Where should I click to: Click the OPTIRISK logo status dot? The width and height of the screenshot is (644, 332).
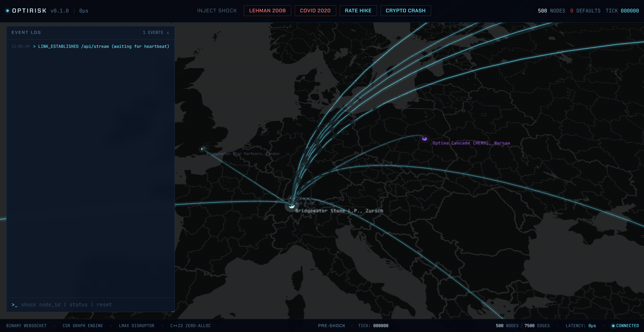8,11
